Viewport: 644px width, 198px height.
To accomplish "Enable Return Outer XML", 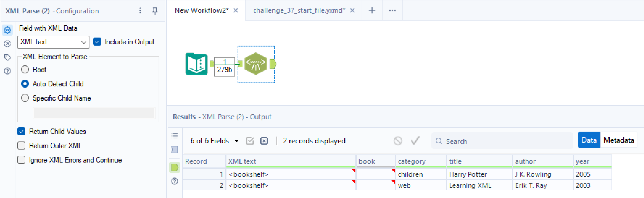I will 22,146.
